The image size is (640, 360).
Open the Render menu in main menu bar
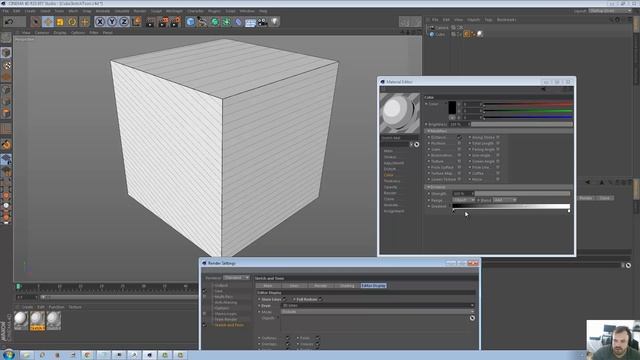click(140, 11)
